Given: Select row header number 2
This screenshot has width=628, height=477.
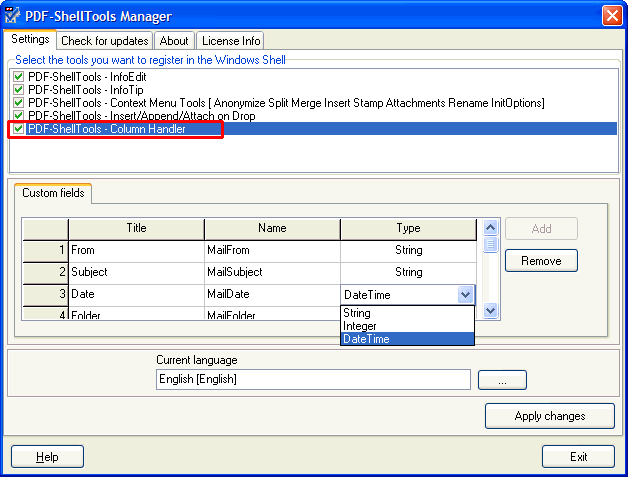Looking at the screenshot, I should (x=45, y=272).
